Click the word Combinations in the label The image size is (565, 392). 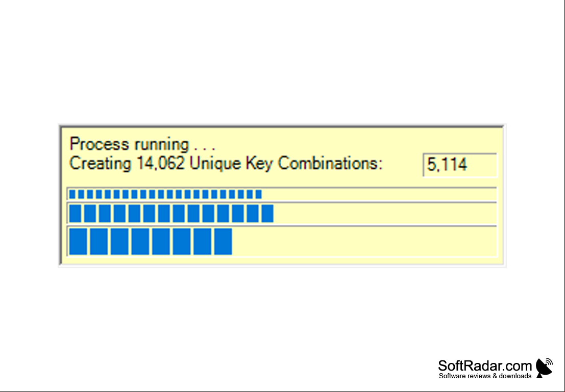(x=330, y=164)
